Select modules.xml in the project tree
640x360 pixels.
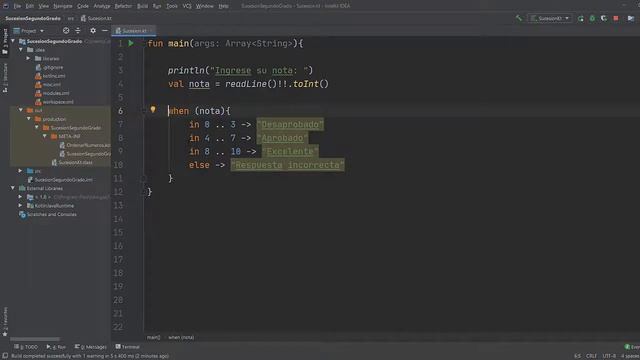point(52,93)
